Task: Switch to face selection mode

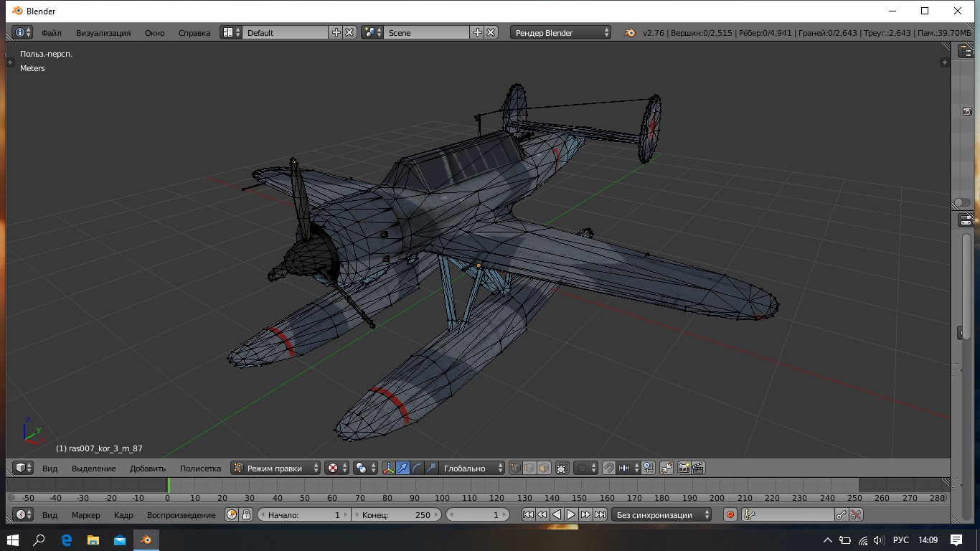Action: click(x=544, y=468)
